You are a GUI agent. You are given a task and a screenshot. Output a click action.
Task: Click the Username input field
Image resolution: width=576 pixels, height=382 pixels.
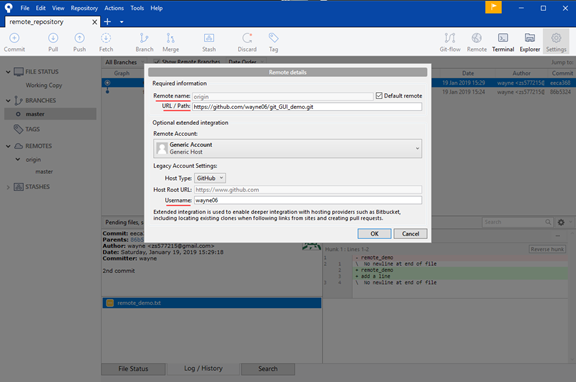click(x=308, y=200)
